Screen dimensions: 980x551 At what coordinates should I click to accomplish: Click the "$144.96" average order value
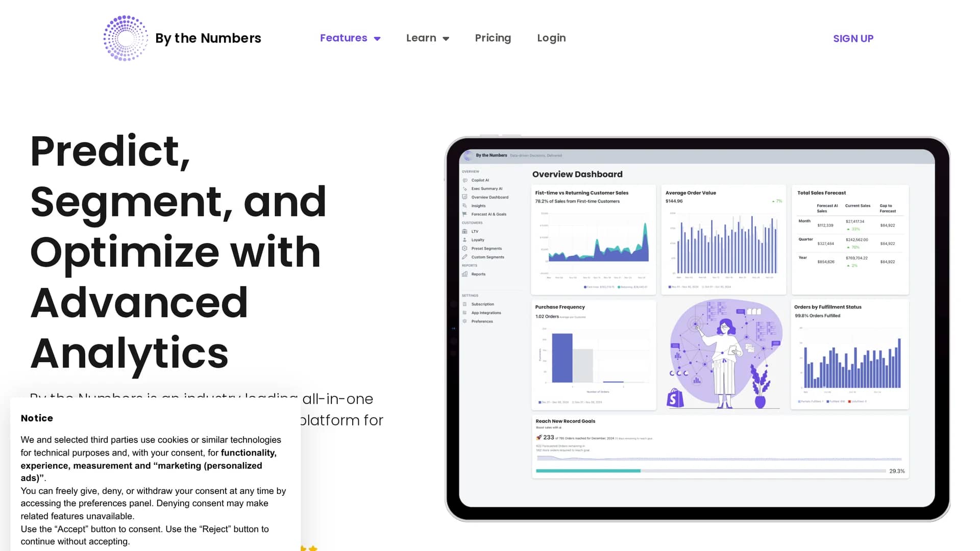pyautogui.click(x=674, y=201)
